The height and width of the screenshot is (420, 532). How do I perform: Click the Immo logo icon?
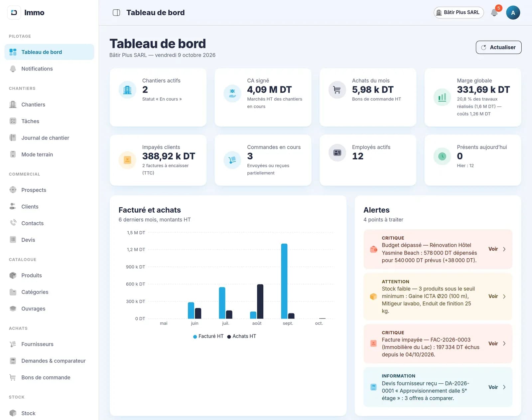coord(14,13)
